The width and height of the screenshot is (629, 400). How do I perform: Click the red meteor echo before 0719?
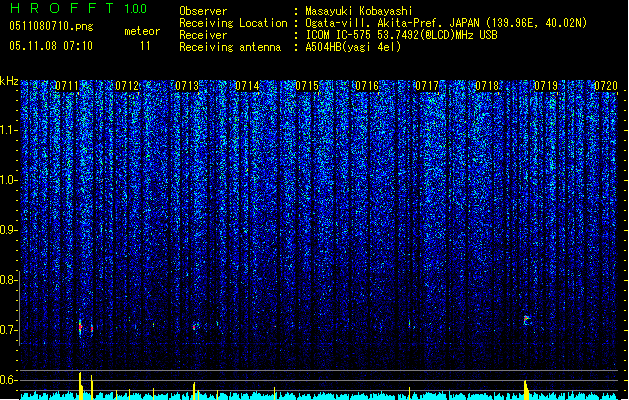pos(526,320)
